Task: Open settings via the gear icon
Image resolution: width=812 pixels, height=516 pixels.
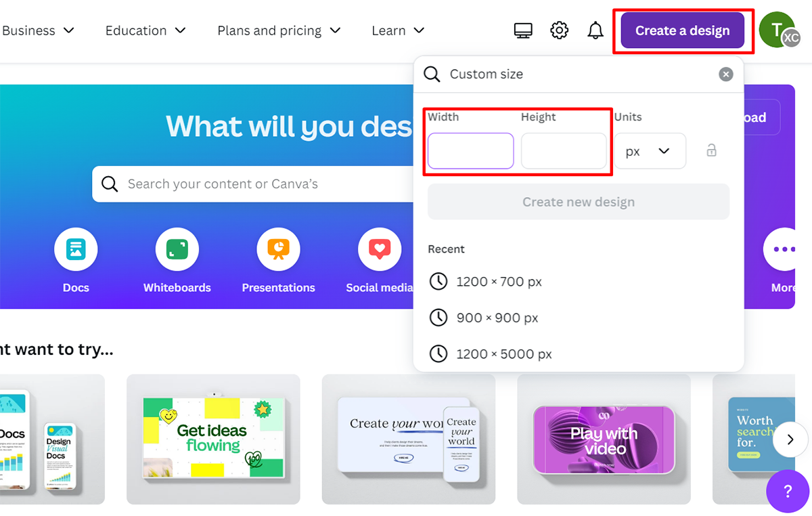Action: pyautogui.click(x=559, y=30)
